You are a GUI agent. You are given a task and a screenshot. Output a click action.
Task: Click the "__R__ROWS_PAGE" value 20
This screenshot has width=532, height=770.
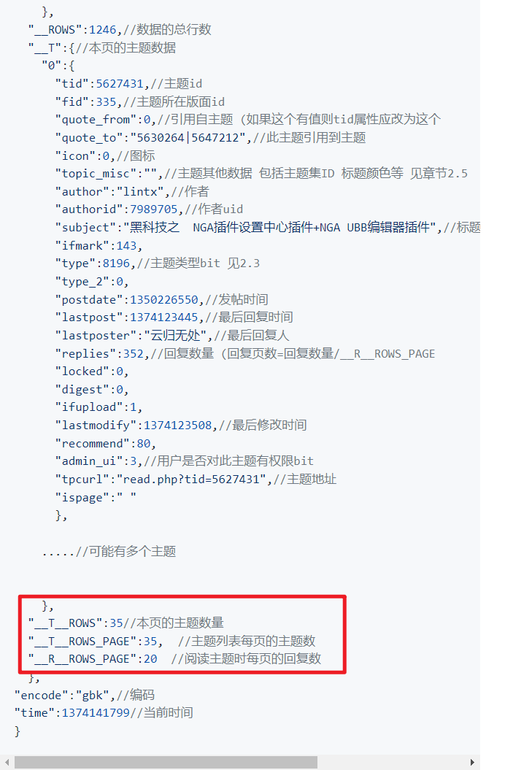click(x=150, y=659)
